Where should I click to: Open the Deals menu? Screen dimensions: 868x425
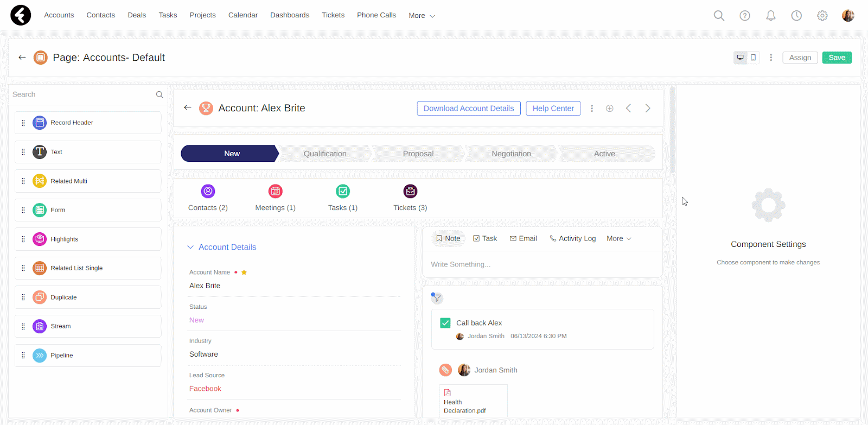137,15
